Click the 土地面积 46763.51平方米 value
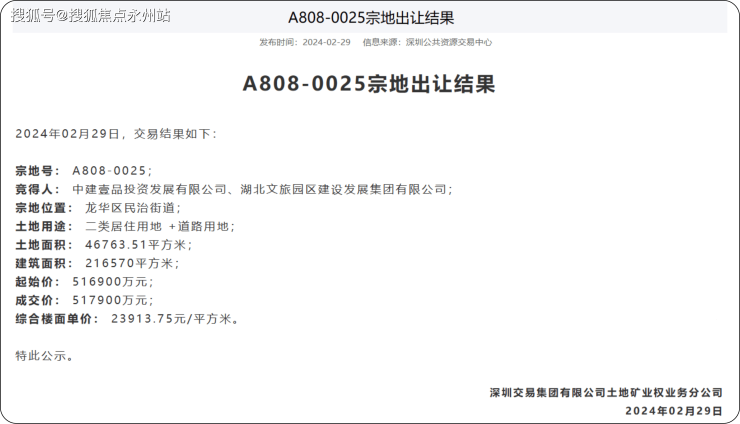 coord(138,245)
